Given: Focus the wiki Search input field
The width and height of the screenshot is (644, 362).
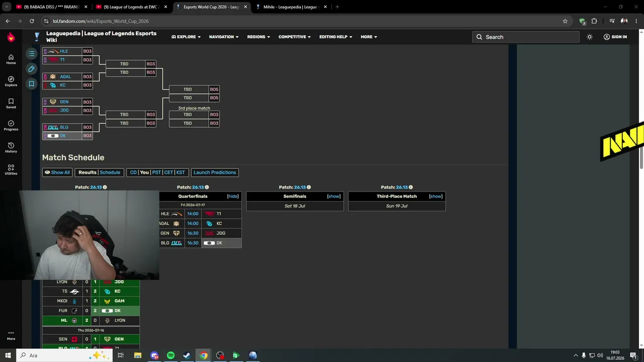Looking at the screenshot, I should point(526,37).
